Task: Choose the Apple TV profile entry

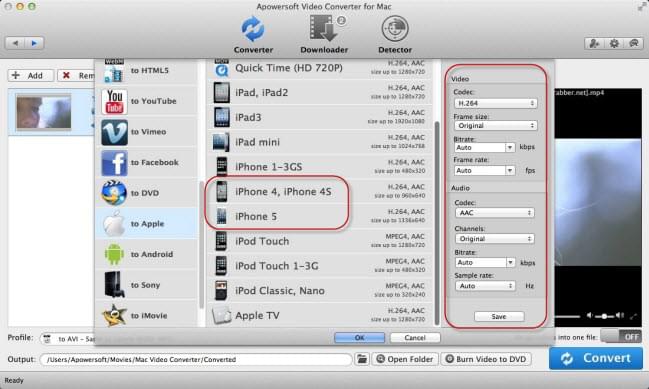Action: point(319,315)
